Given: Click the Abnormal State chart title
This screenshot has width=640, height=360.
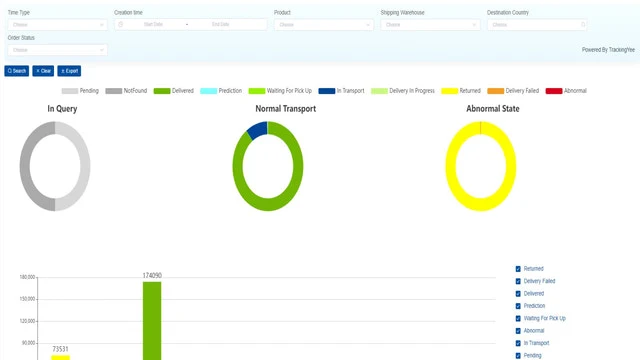Looking at the screenshot, I should (493, 109).
